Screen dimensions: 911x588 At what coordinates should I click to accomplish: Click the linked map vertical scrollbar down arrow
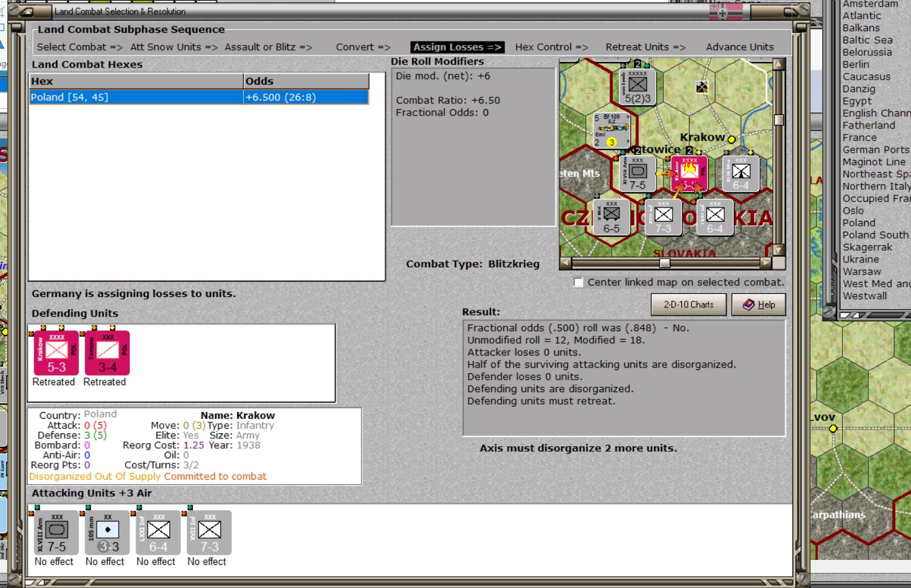coord(778,250)
